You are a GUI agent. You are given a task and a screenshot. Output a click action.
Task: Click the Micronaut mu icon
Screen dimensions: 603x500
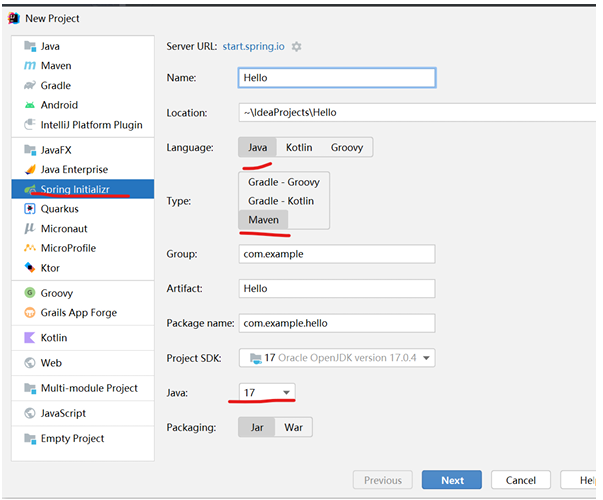click(30, 228)
